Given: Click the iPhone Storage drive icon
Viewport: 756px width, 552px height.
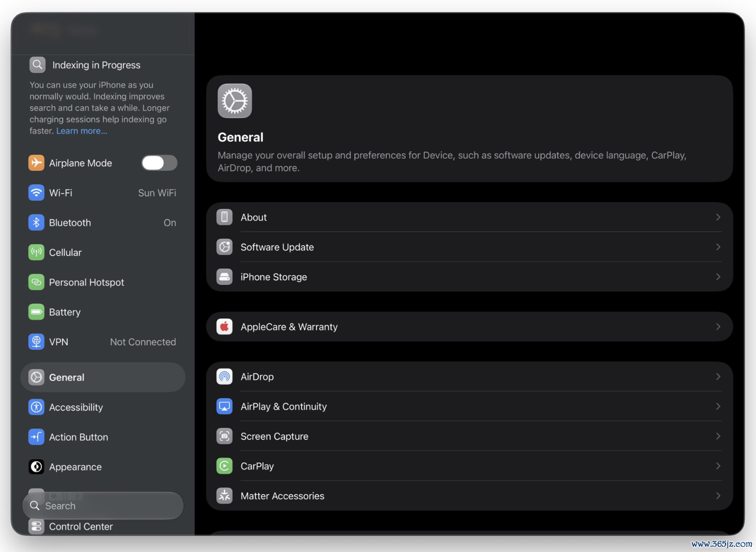Looking at the screenshot, I should tap(225, 277).
